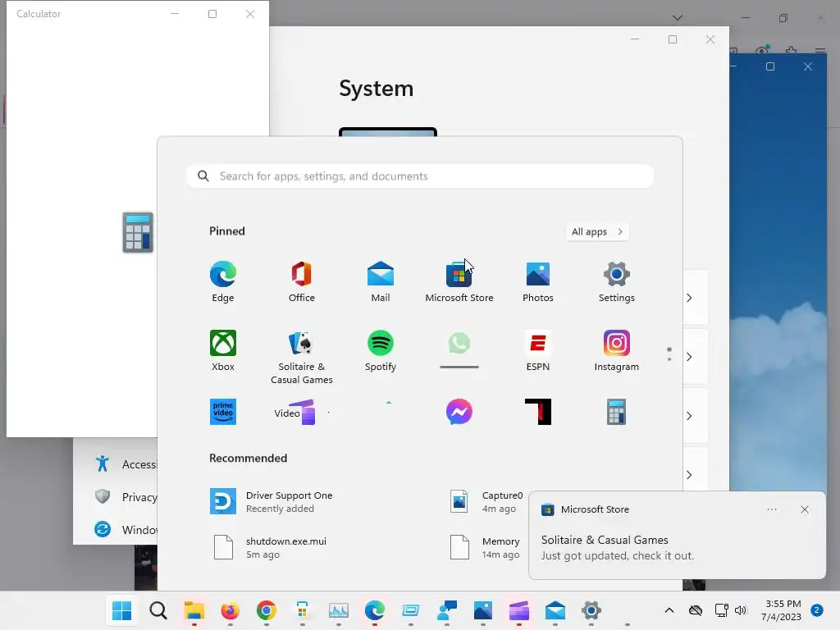
Task: Open the performance monitor graph taskbar icon
Action: 339,610
